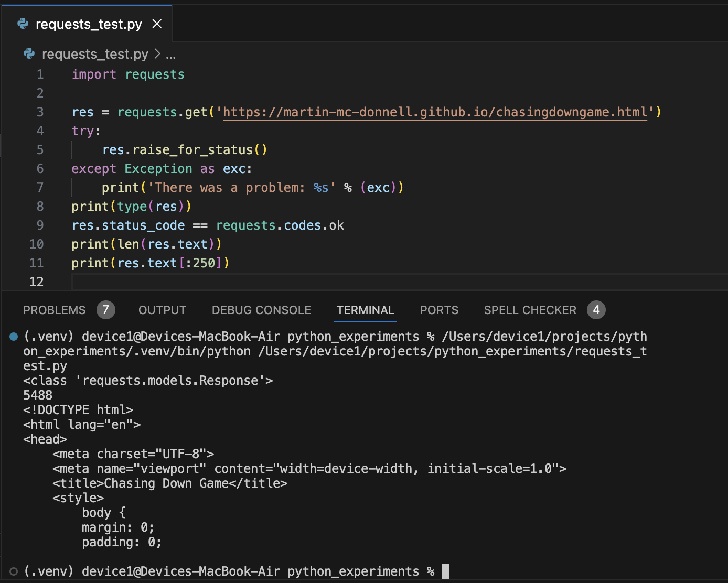Open the chasingdowngame.html URL link in code
The width and height of the screenshot is (728, 583).
(x=435, y=112)
